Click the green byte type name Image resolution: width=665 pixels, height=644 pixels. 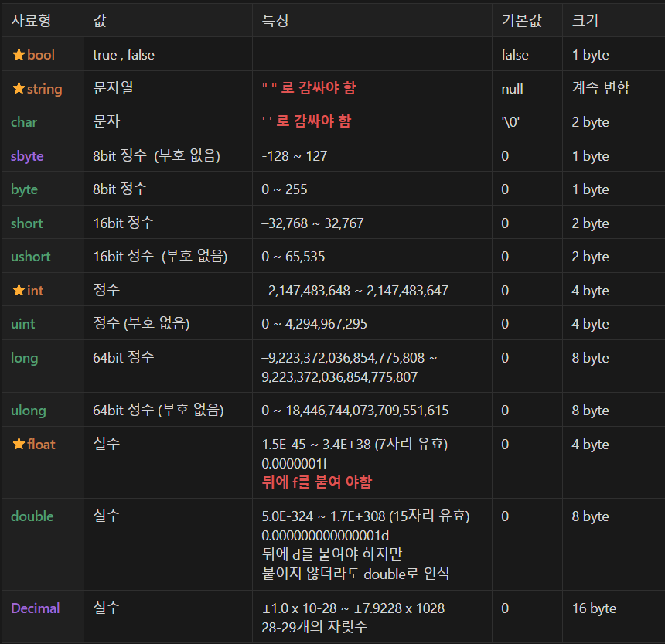click(24, 190)
